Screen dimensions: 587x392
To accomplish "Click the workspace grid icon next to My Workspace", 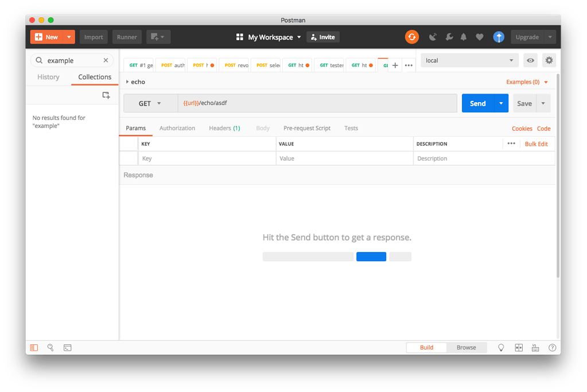I will 240,37.
